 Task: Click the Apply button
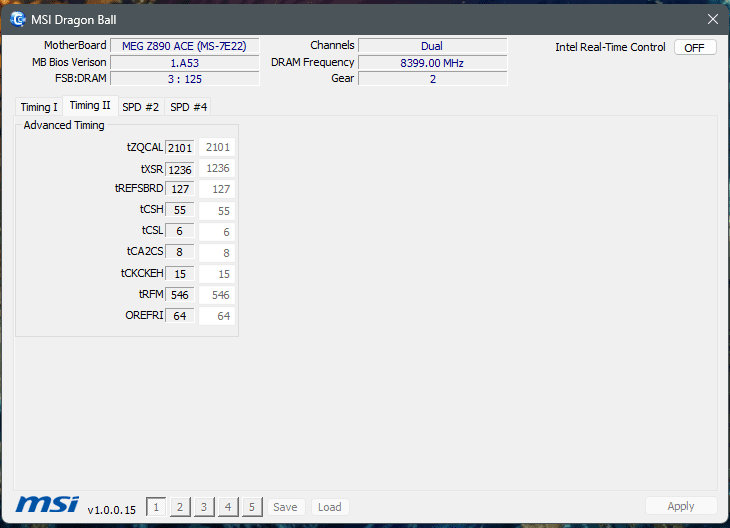(x=681, y=506)
